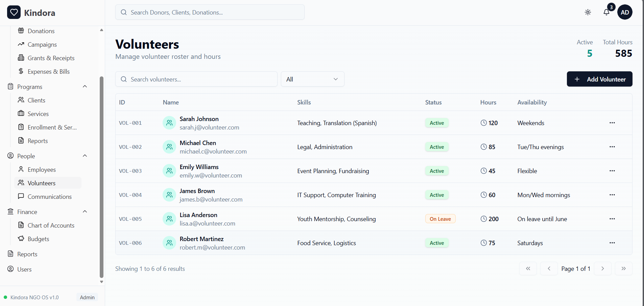Open row actions for James Brown
644x306 pixels.
click(x=612, y=195)
